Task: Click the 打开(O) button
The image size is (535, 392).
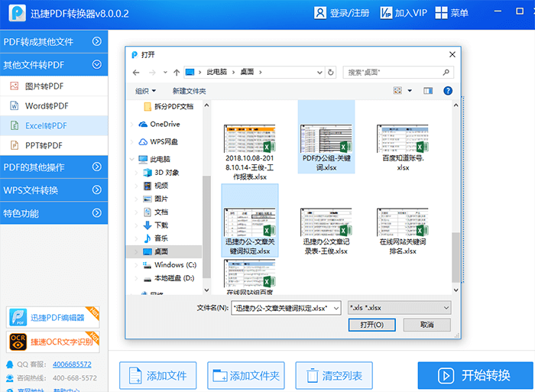Action: [x=372, y=325]
